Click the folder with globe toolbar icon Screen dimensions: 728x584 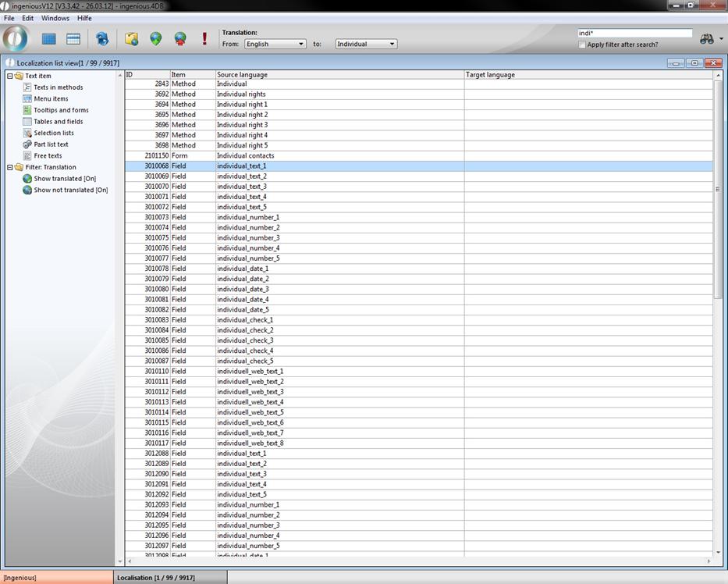132,38
